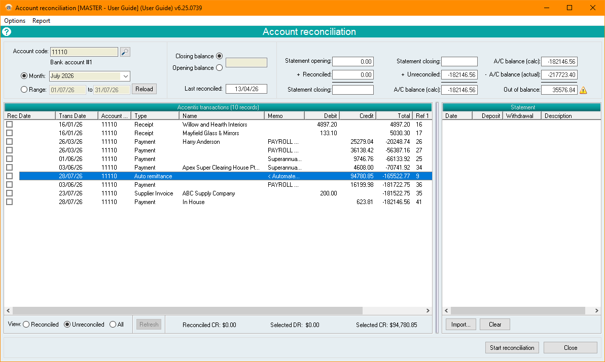Click the A/C balance (actual) value field
The width and height of the screenshot is (605, 362).
point(559,74)
